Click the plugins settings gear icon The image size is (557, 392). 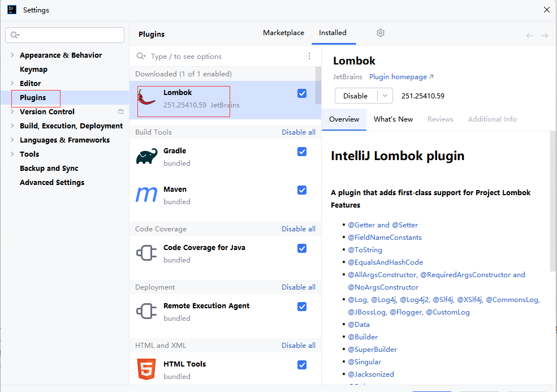(381, 33)
